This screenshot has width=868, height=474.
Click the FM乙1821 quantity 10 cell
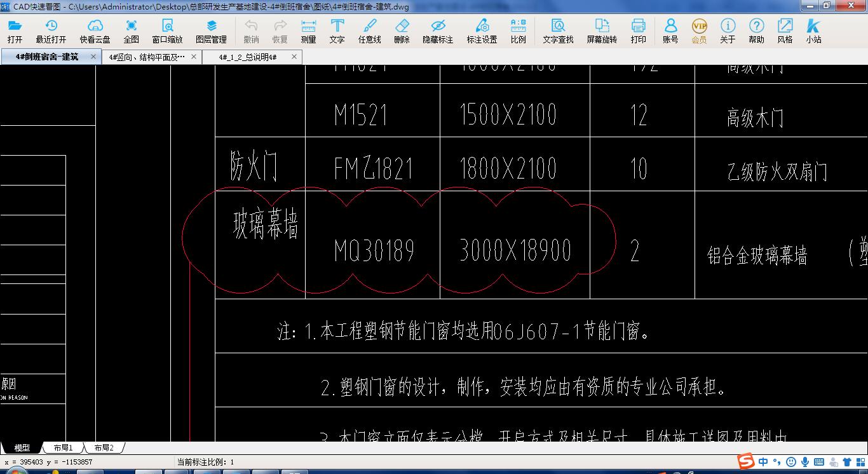click(639, 168)
